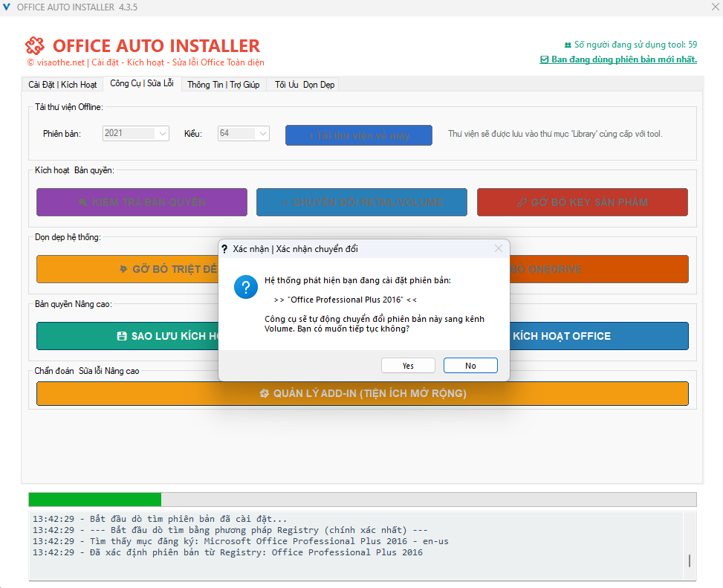Click 'CHUYỂN ĐỔI RETAIL/VOLUME' button
723x588 pixels.
(361, 202)
